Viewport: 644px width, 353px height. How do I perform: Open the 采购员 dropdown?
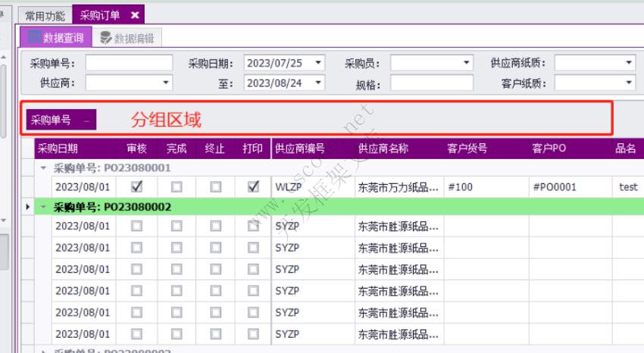click(466, 63)
